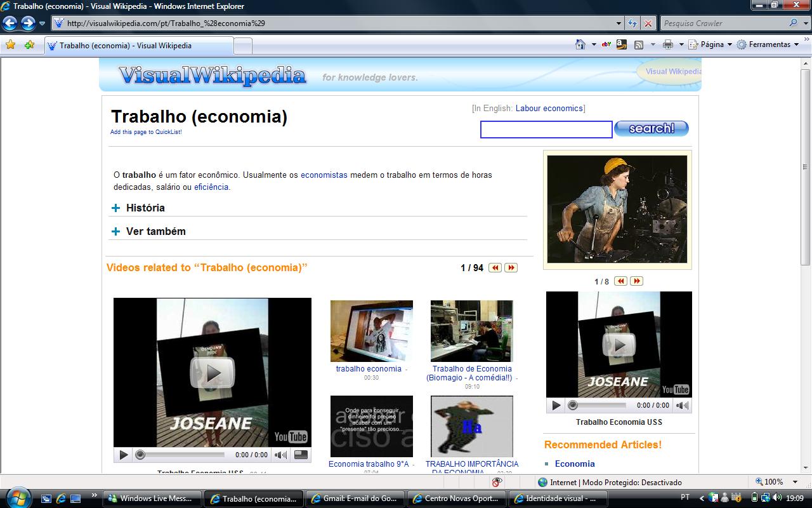Follow the economistas link
Image resolution: width=812 pixels, height=508 pixels.
coord(324,175)
